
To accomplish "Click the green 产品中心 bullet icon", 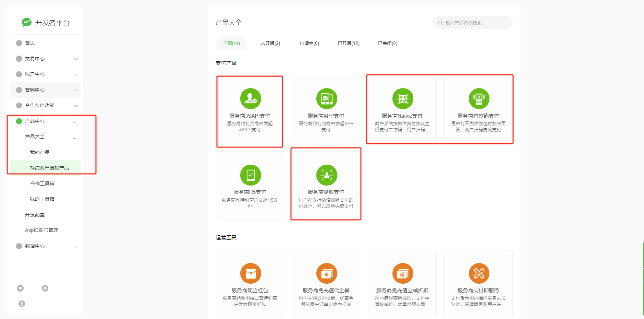I will (x=19, y=121).
